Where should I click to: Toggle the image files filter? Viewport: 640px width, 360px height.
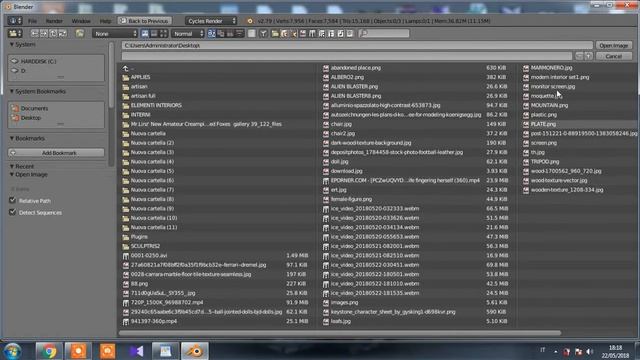pos(303,33)
